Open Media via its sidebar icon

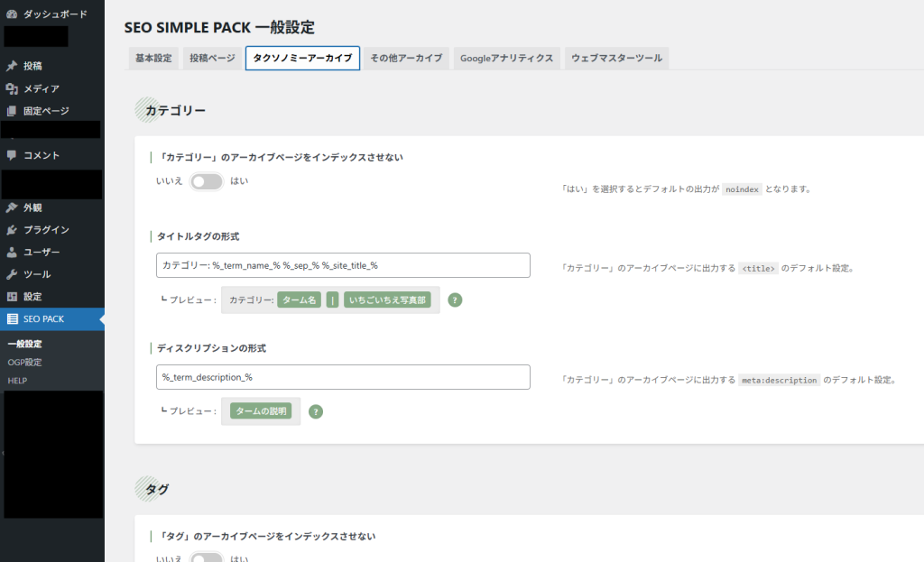[12, 88]
